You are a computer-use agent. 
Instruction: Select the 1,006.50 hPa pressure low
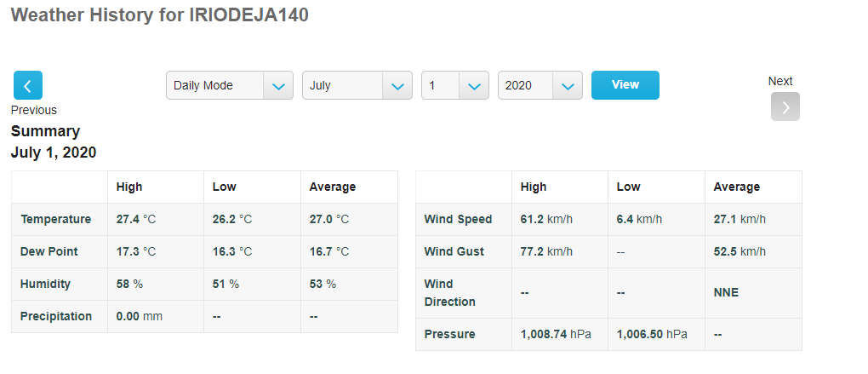[x=652, y=334]
